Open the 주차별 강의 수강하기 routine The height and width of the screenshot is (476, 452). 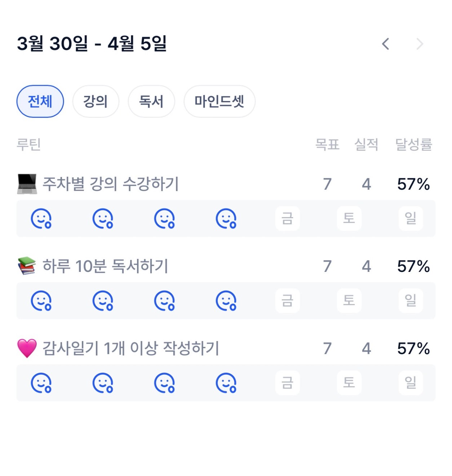click(111, 184)
